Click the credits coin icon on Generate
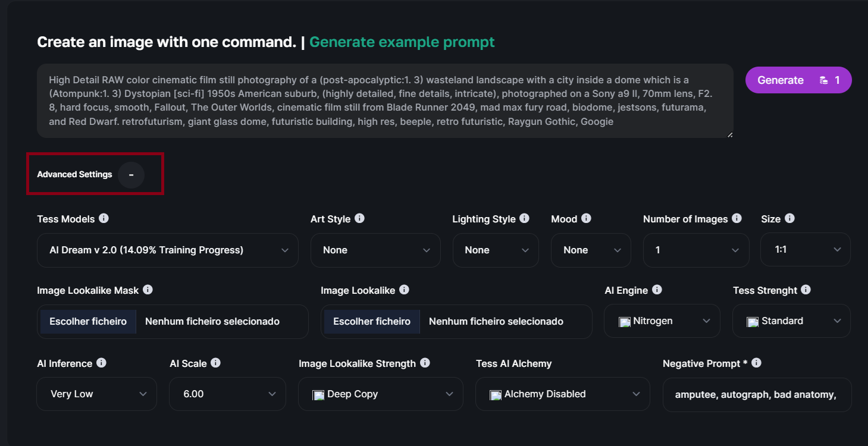Image resolution: width=868 pixels, height=446 pixels. pyautogui.click(x=823, y=80)
